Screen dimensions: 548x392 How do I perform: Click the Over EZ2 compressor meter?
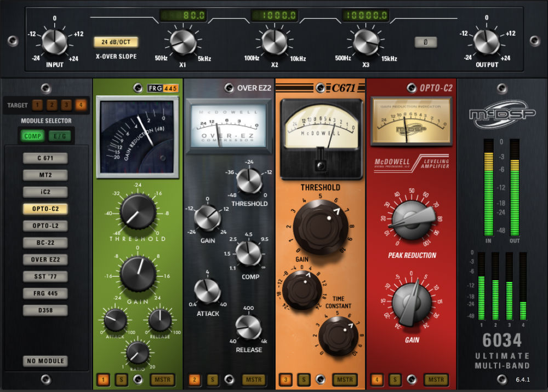click(229, 126)
